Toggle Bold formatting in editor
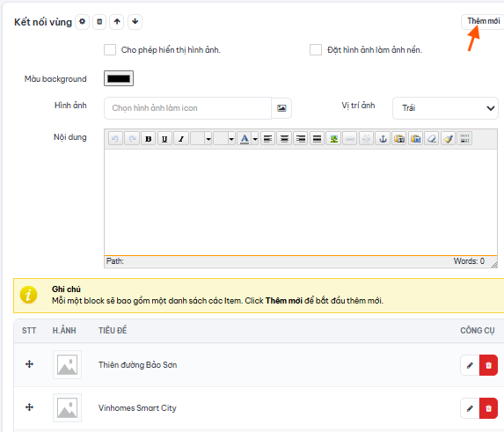The image size is (504, 432). point(148,138)
